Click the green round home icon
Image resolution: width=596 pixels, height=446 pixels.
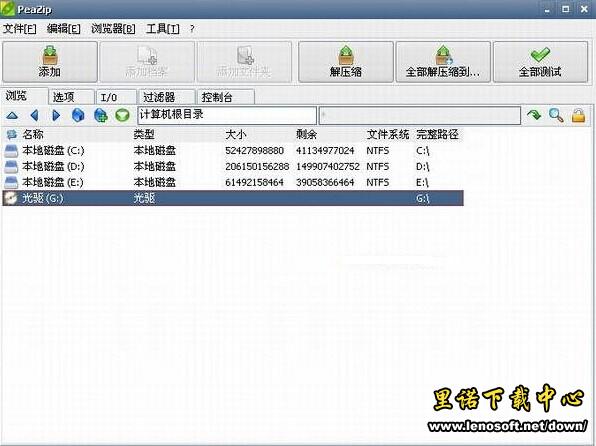click(x=122, y=115)
